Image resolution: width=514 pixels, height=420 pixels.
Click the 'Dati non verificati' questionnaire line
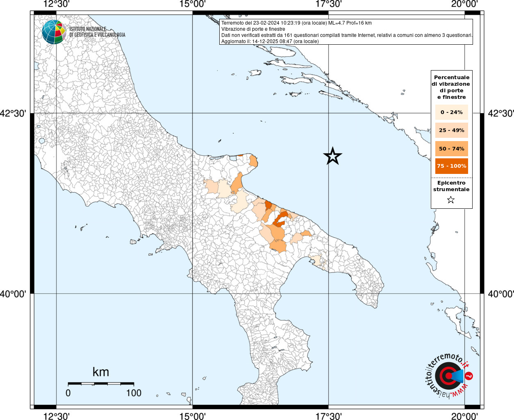tap(347, 35)
